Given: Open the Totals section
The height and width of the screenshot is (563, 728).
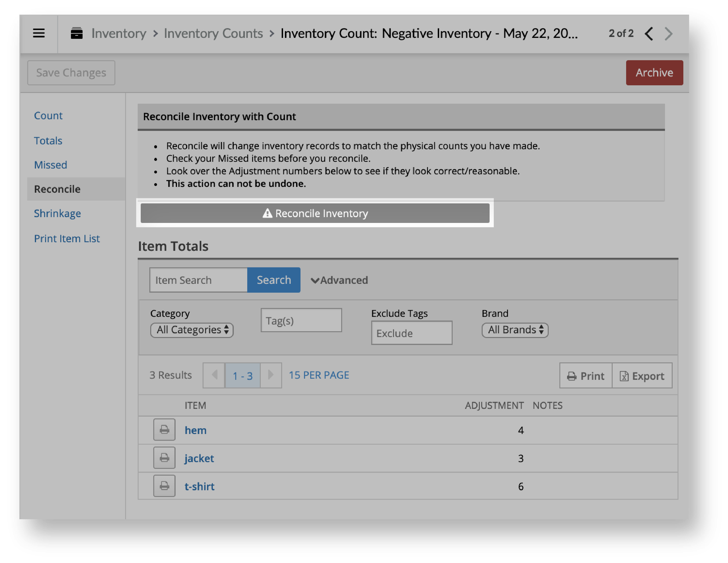Looking at the screenshot, I should point(48,141).
